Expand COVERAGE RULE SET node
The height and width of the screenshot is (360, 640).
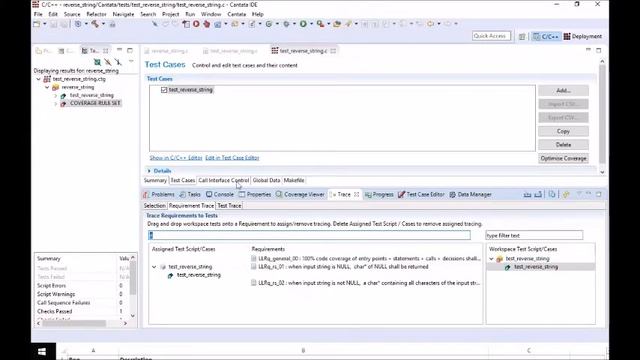[56, 104]
